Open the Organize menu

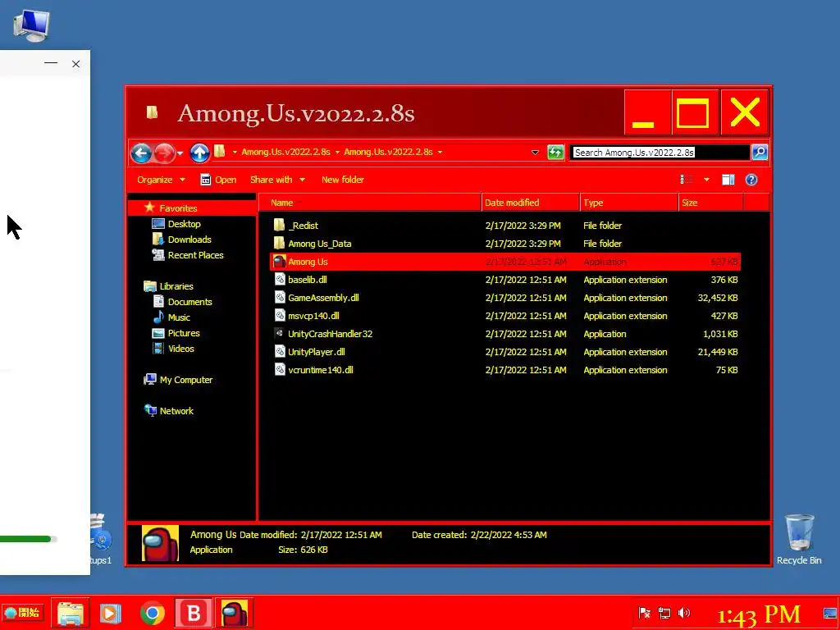(x=161, y=180)
